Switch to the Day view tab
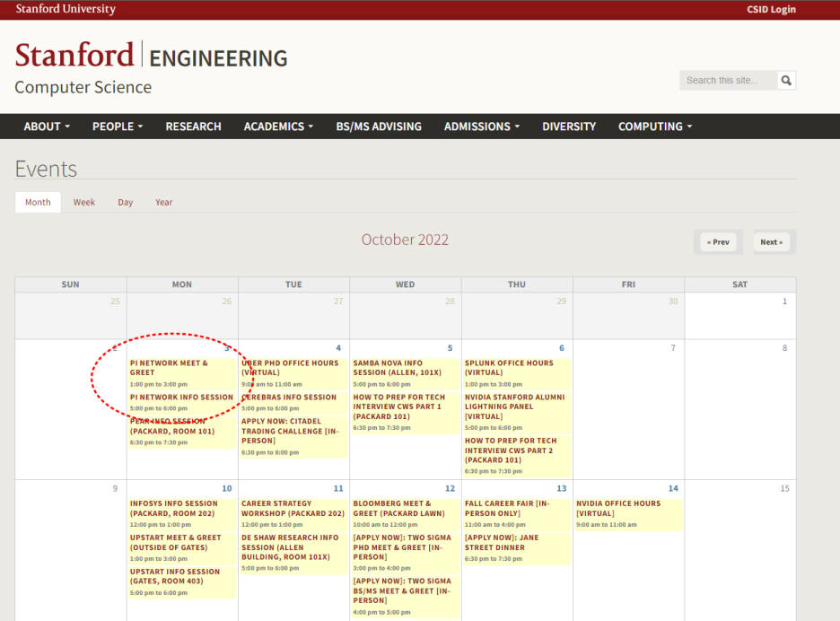 tap(126, 202)
